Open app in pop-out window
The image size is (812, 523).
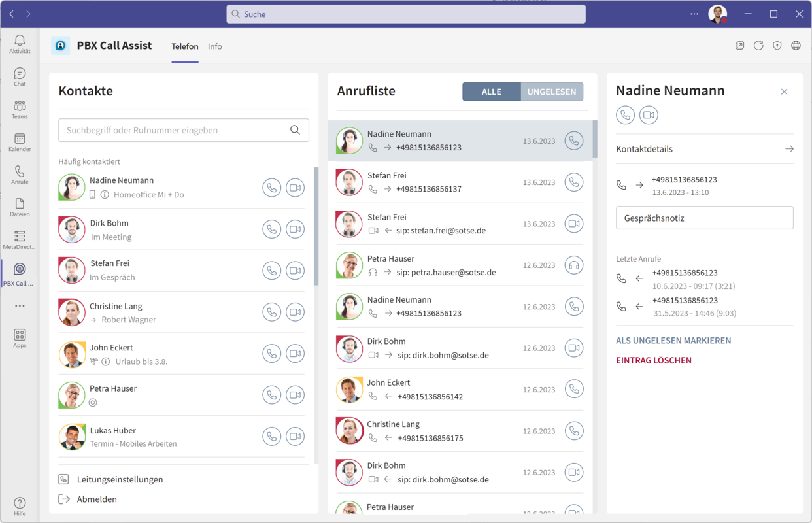(739, 45)
